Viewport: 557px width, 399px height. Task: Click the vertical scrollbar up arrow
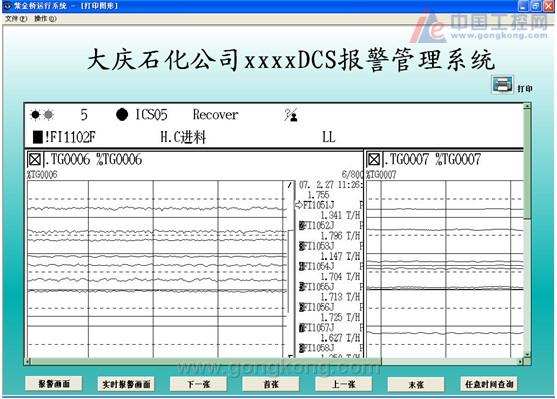pos(527,106)
